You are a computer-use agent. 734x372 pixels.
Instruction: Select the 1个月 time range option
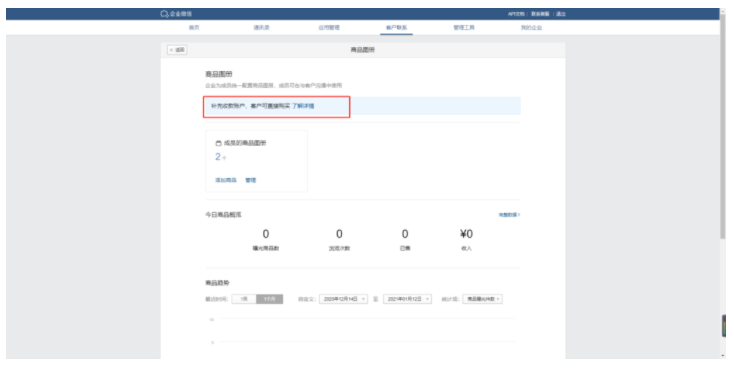(270, 299)
